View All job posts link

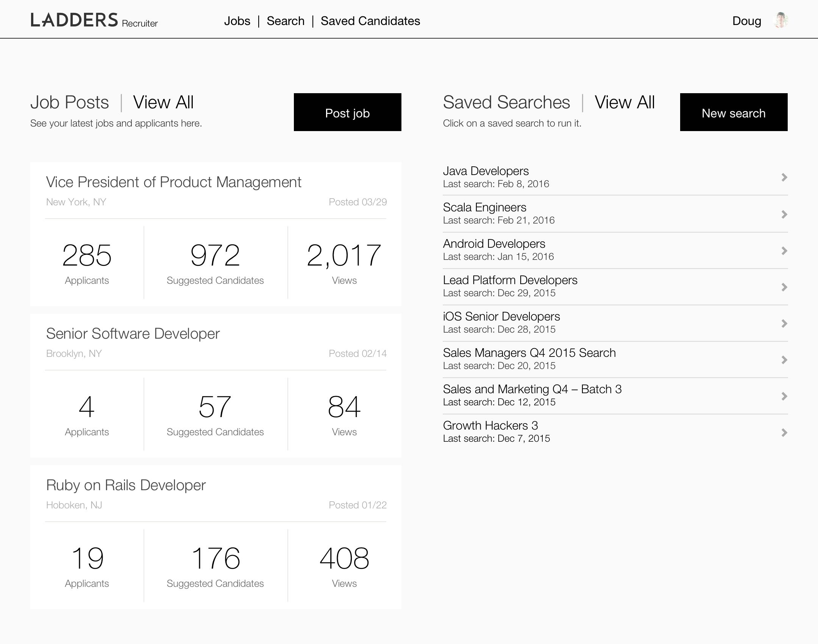click(x=163, y=102)
